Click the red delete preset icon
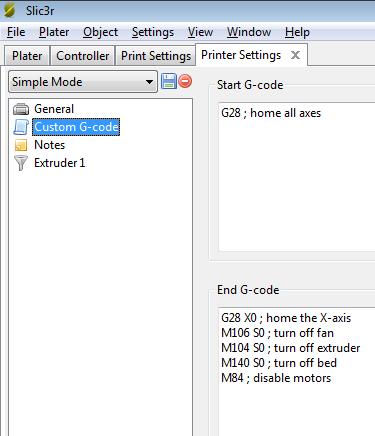Viewport: 375px width, 436px height. tap(185, 81)
